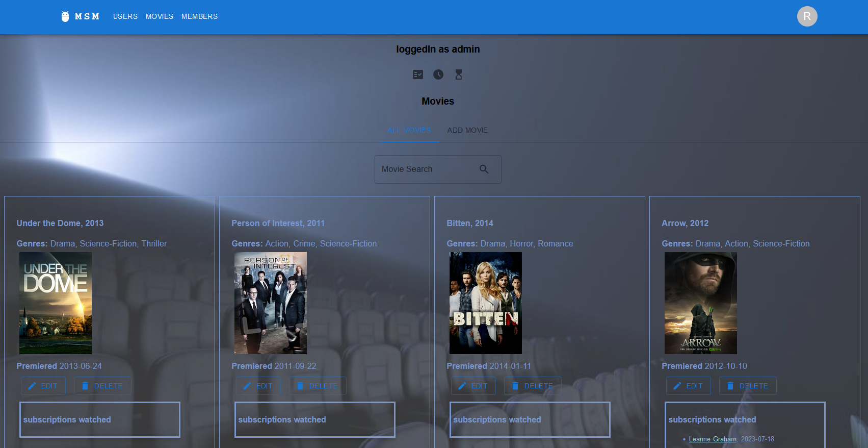Delete the Arrow movie
The width and height of the screenshot is (868, 448).
(x=748, y=386)
